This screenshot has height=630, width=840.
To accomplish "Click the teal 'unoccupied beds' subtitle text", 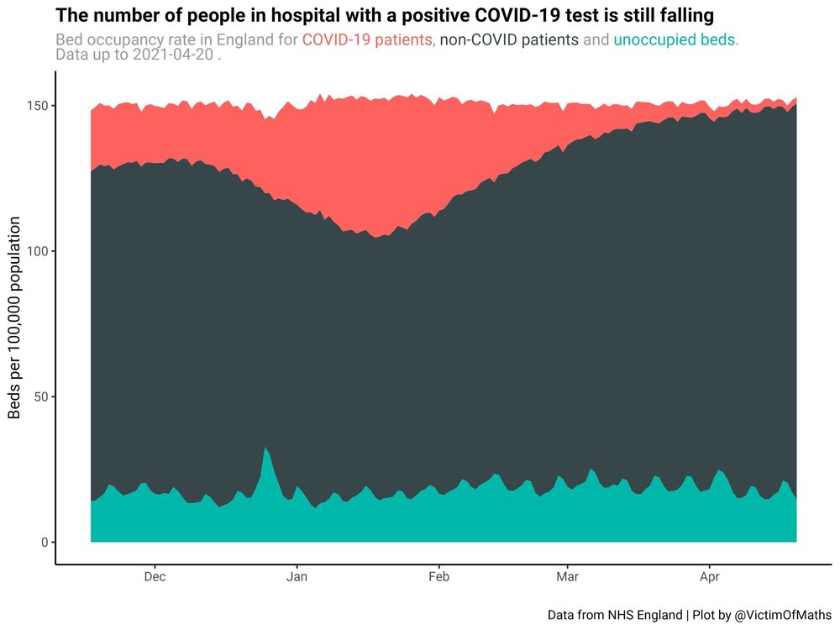I will tap(675, 39).
